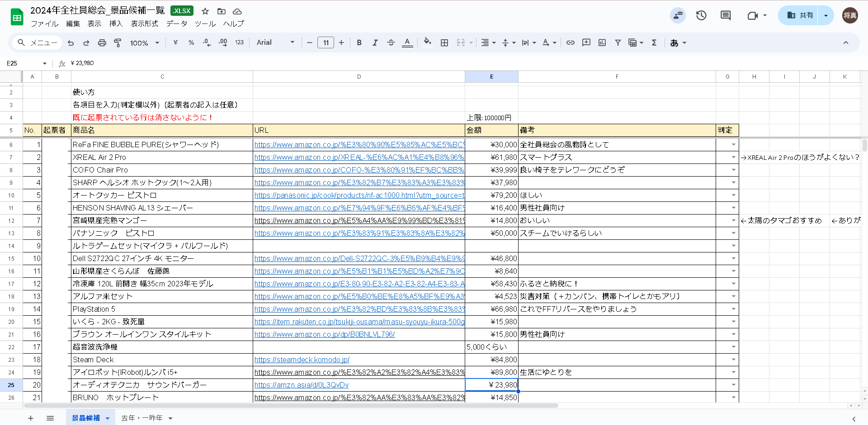Viewport: 868px width, 425px height.
Task: Open the insert link icon
Action: [571, 43]
